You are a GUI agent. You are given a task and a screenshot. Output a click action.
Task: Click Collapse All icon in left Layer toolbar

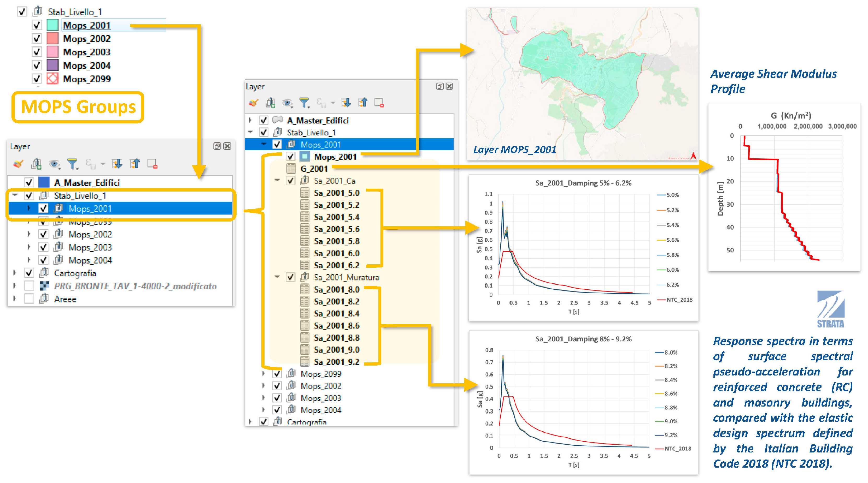(x=135, y=164)
